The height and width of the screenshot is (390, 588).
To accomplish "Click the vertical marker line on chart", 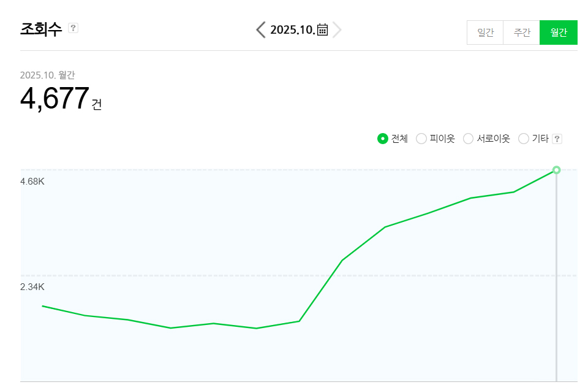I will (x=556, y=276).
